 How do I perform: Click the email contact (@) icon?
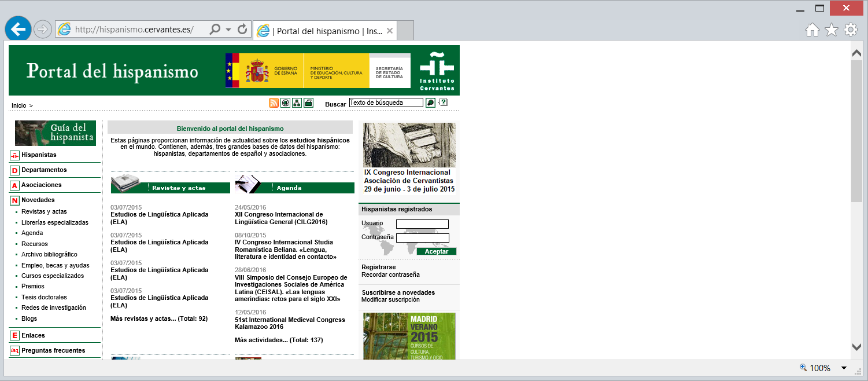pyautogui.click(x=285, y=103)
